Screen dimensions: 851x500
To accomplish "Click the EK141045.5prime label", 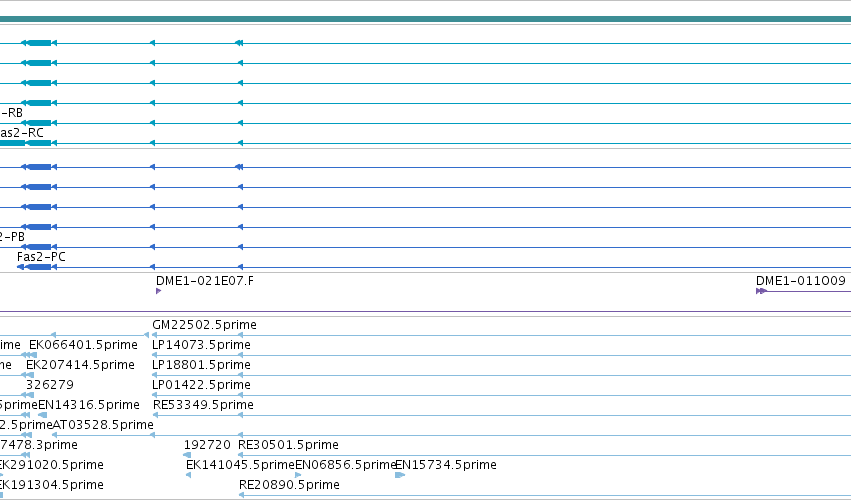I will (x=240, y=465).
